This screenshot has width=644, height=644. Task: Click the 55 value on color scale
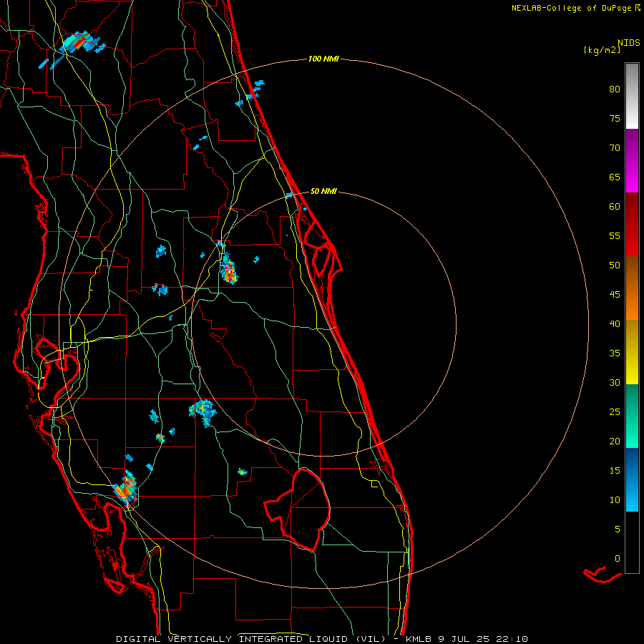tap(615, 235)
